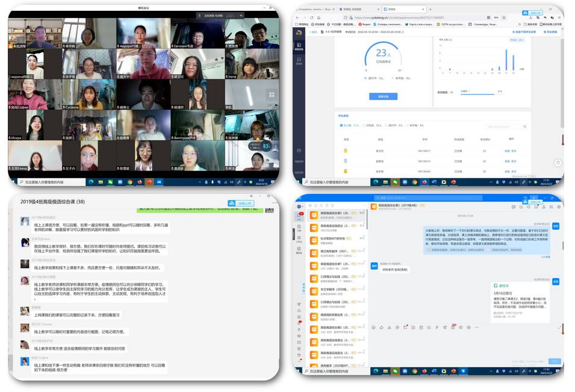Viewport: 575px width, 392px height.
Task: Click the search box at the messenger top bar
Action: pyautogui.click(x=427, y=198)
